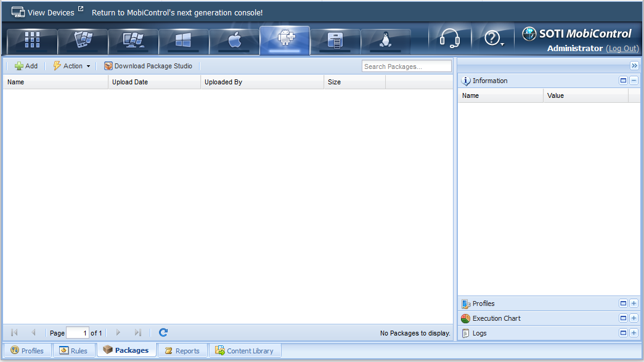The width and height of the screenshot is (644, 362).
Task: Open the Windows Modern platform tab
Action: (184, 41)
